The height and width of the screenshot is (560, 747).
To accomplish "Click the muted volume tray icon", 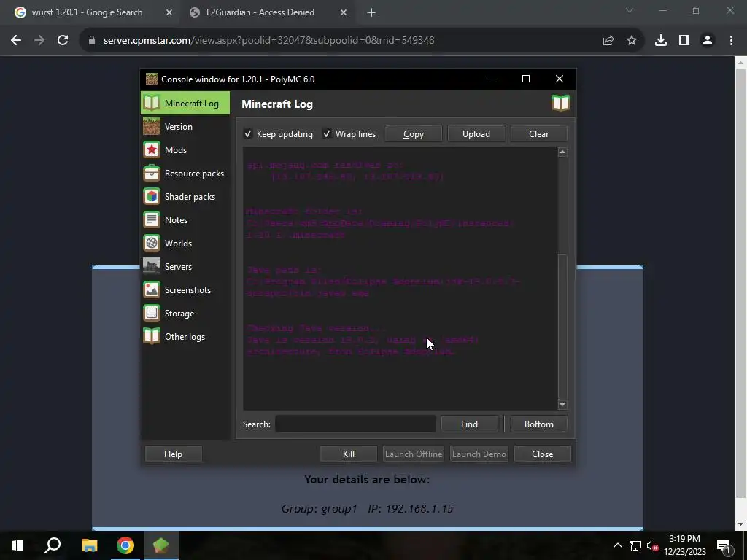I will tap(653, 545).
